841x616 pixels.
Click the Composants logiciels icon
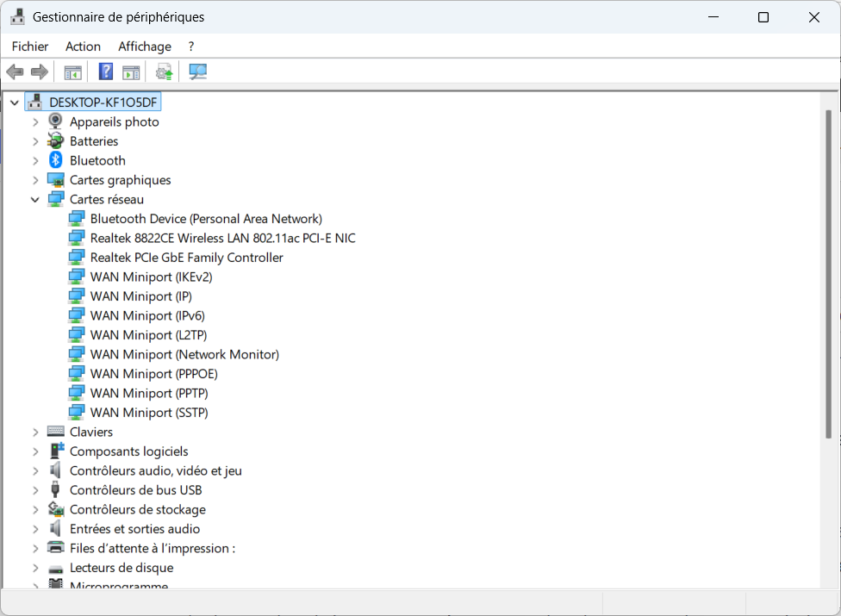click(x=56, y=451)
